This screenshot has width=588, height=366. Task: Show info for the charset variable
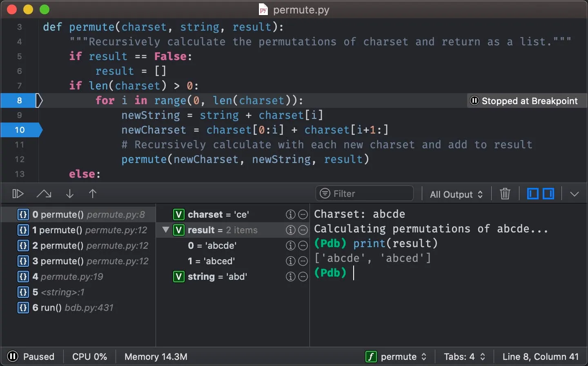click(290, 214)
